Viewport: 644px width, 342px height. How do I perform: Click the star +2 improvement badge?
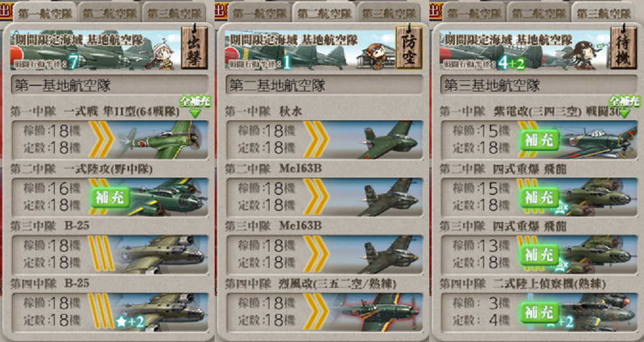130,322
